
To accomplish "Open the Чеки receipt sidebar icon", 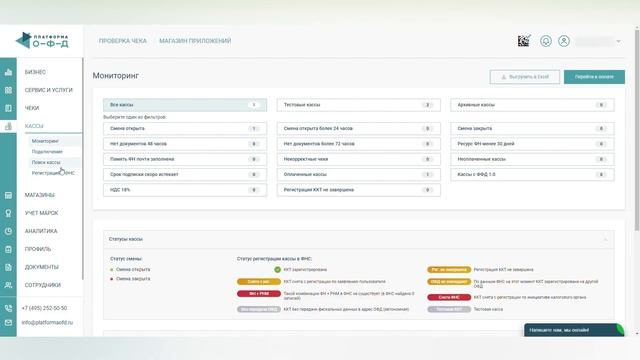I will (8, 108).
